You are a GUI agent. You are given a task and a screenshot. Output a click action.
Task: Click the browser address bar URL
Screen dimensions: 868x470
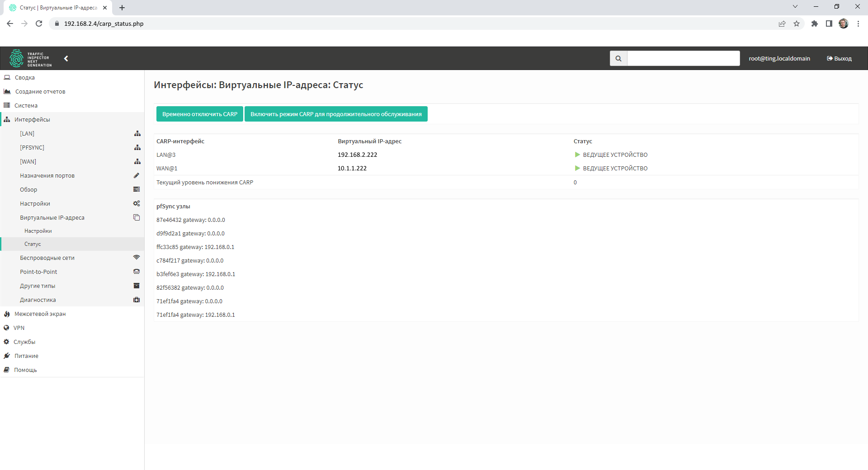[104, 23]
